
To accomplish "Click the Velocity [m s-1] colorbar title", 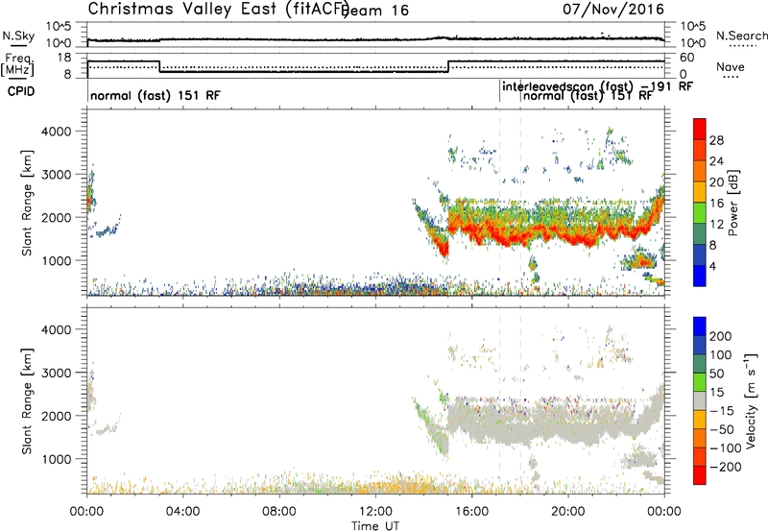I will pyautogui.click(x=750, y=400).
